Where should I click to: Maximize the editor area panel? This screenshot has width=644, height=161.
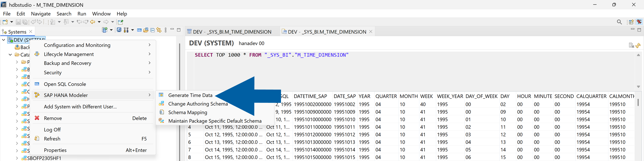(639, 30)
